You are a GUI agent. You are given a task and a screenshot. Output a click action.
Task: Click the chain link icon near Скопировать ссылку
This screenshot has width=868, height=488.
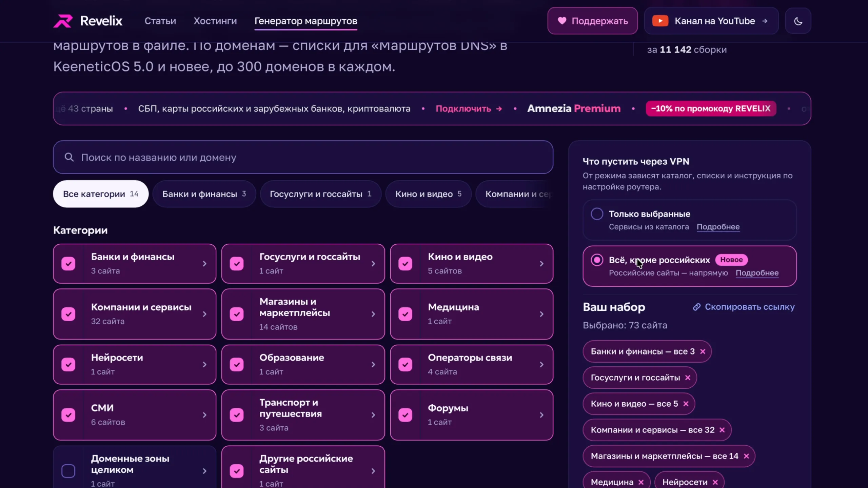pos(697,307)
